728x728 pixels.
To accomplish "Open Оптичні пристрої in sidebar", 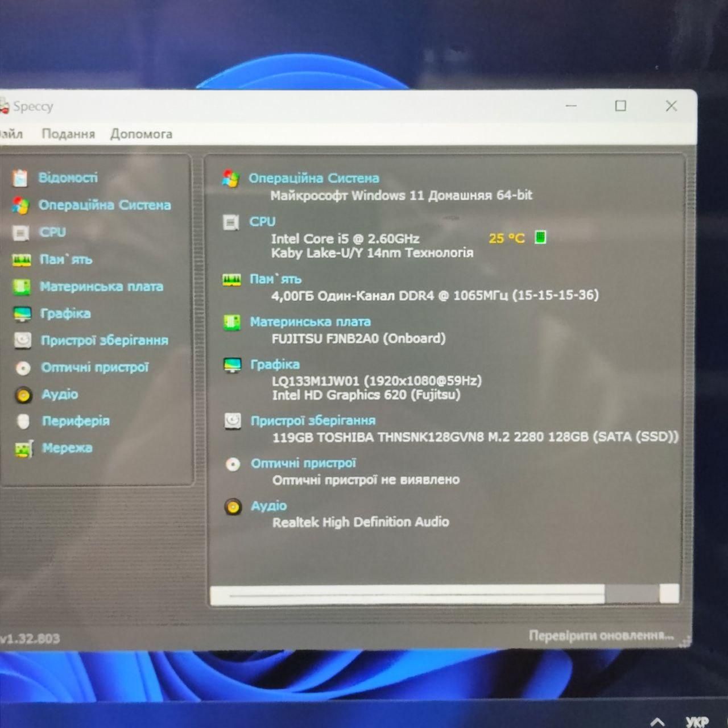I will [x=95, y=367].
